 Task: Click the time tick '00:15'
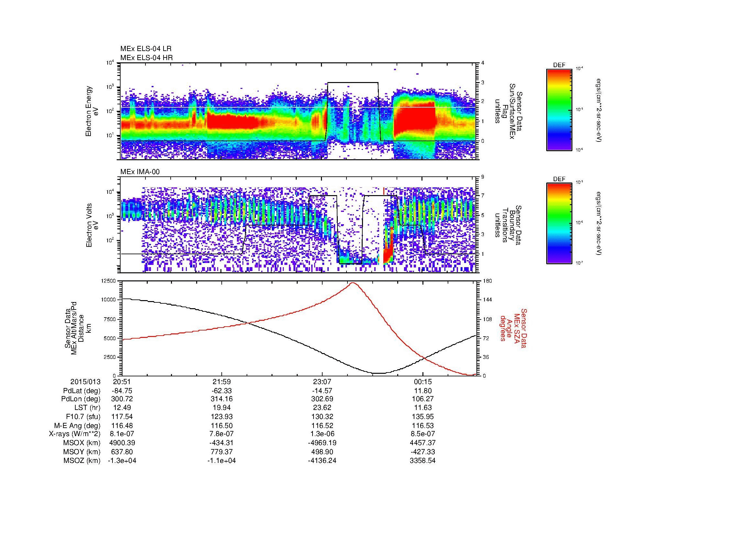(x=423, y=382)
